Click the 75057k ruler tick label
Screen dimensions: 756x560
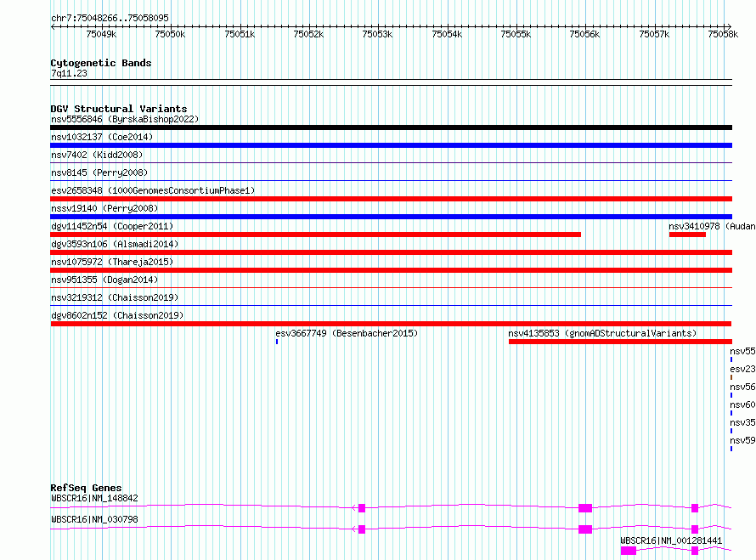click(654, 34)
